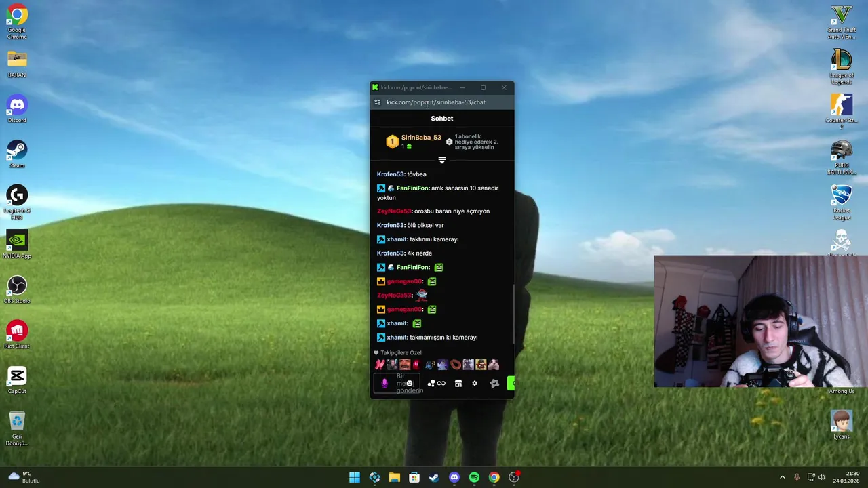The width and height of the screenshot is (868, 488).
Task: Open the weather widget showing 9°C Bulutlu
Action: pos(24,477)
